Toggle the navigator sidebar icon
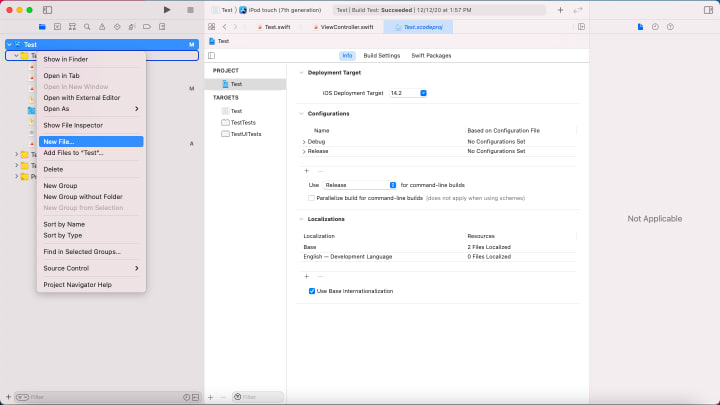This screenshot has width=720, height=405. (47, 10)
